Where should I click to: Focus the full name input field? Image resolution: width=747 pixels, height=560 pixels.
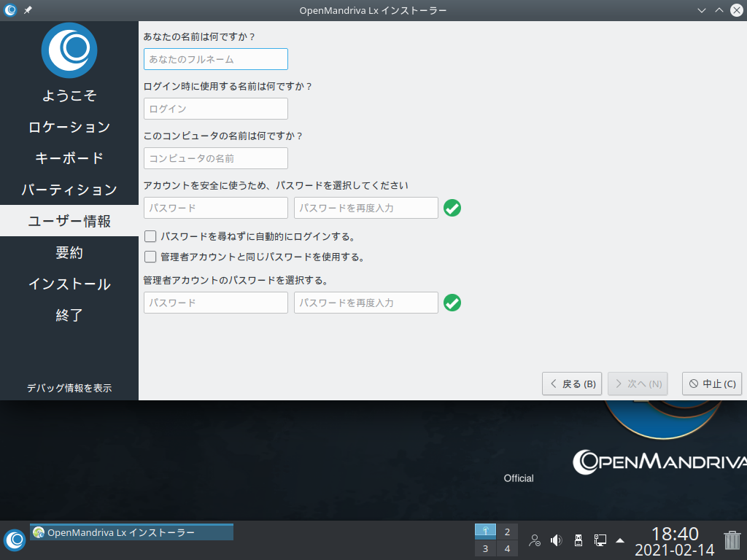click(216, 59)
